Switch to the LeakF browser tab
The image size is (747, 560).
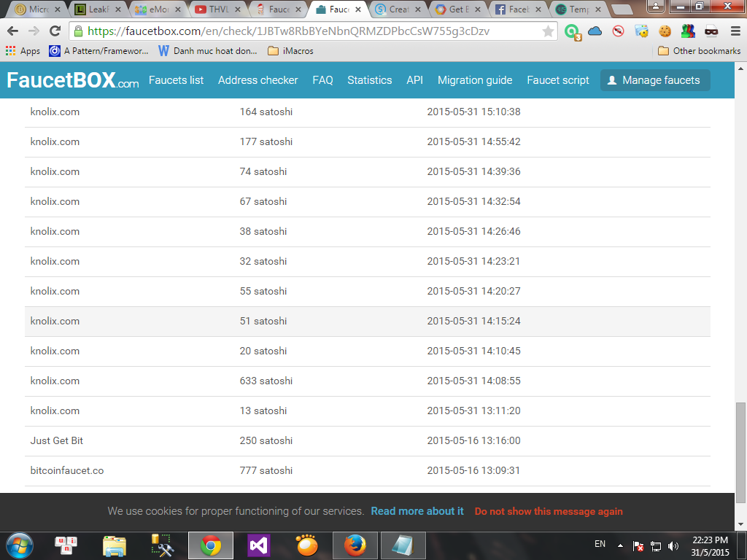98,9
